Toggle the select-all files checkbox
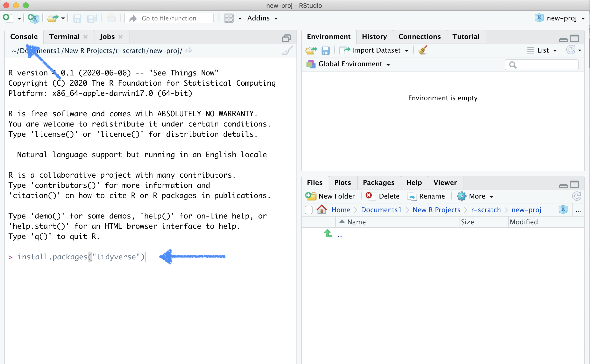The image size is (590, 364). [x=309, y=210]
